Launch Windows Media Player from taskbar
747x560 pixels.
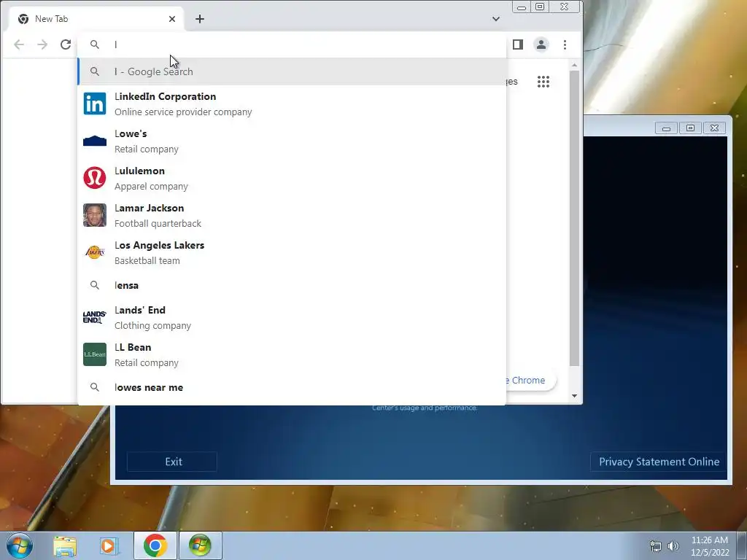(x=109, y=545)
